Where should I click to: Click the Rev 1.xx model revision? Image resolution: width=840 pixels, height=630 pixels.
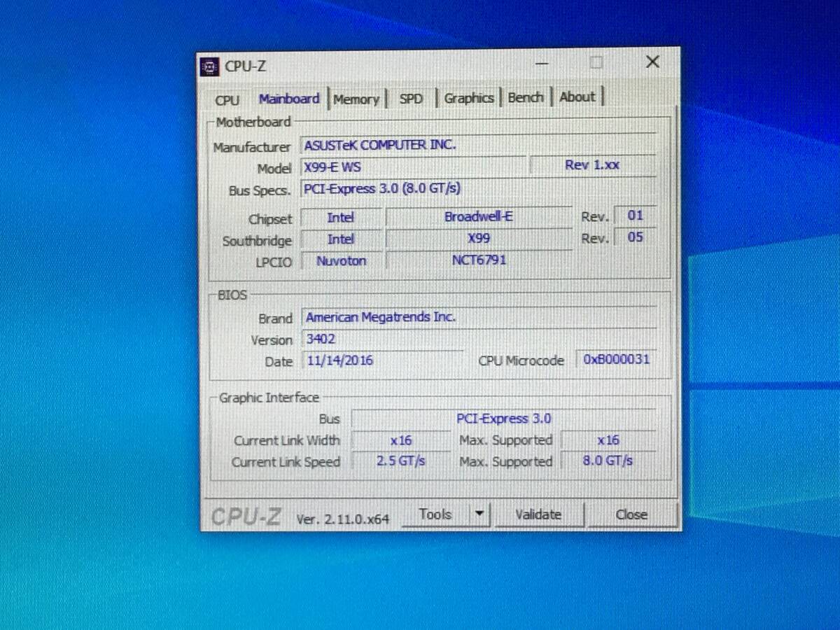pyautogui.click(x=593, y=165)
